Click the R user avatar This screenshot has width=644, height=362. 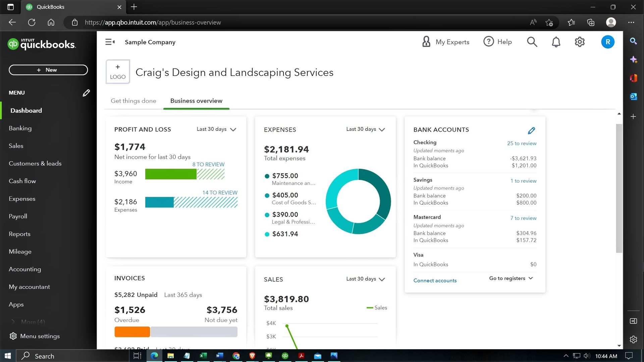(608, 42)
